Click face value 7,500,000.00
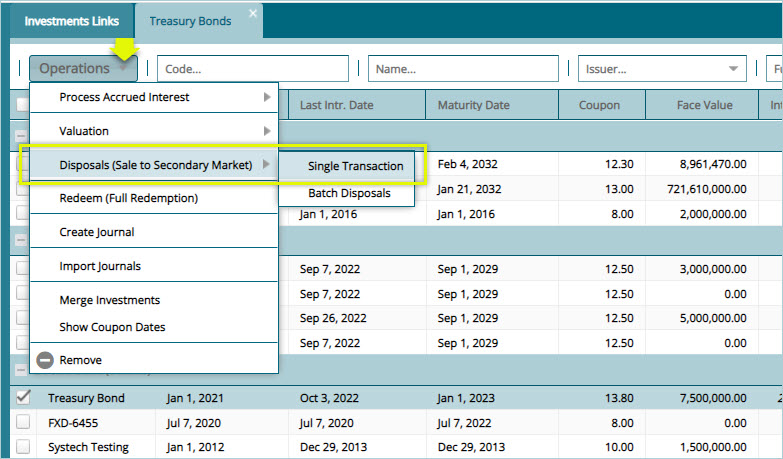This screenshot has width=783, height=459. [713, 398]
